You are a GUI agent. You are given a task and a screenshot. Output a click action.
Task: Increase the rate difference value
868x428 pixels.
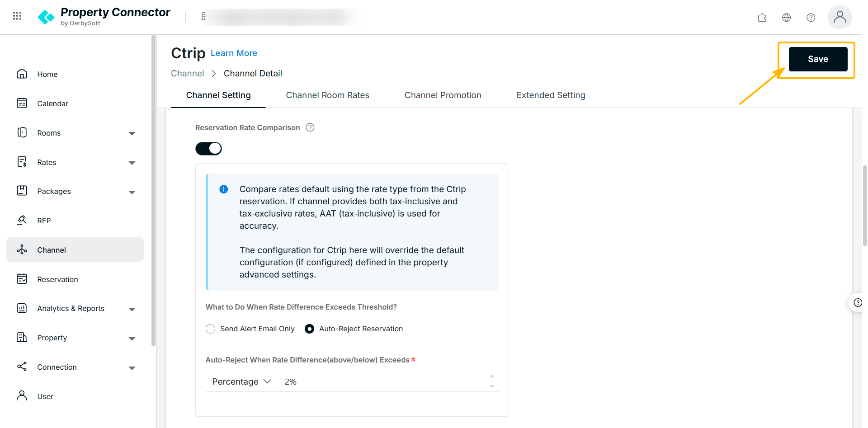[492, 377]
